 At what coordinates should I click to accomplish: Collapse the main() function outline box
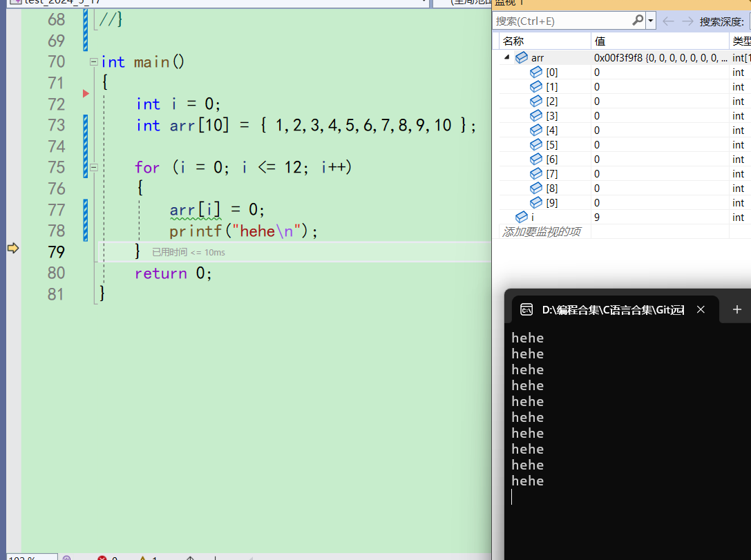[x=94, y=61]
